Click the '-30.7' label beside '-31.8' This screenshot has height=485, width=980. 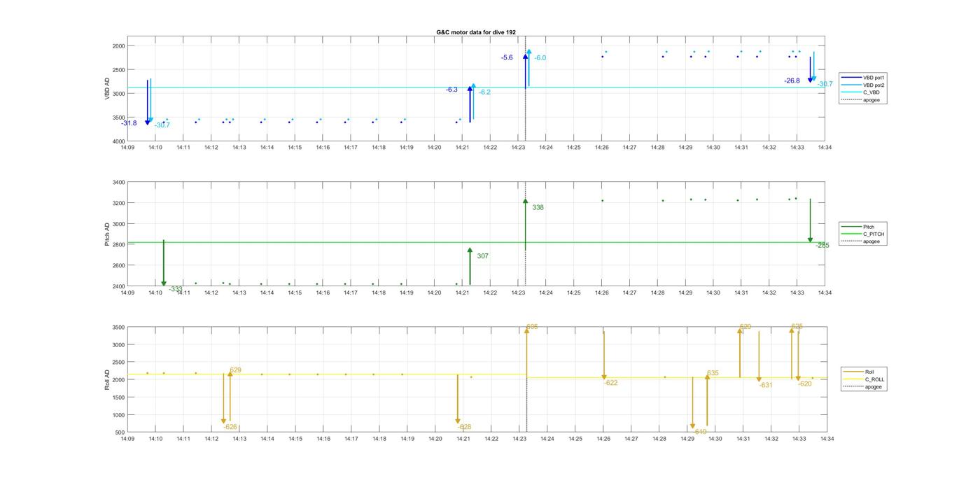pyautogui.click(x=162, y=125)
